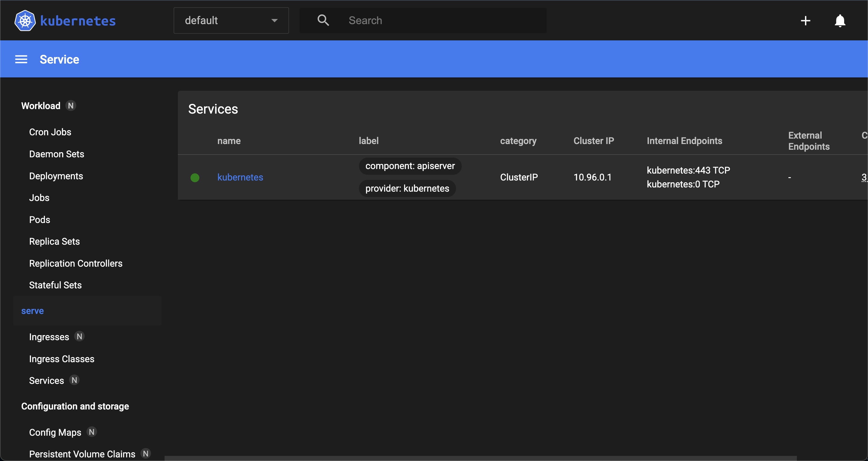Go to Daemon Sets

(57, 154)
